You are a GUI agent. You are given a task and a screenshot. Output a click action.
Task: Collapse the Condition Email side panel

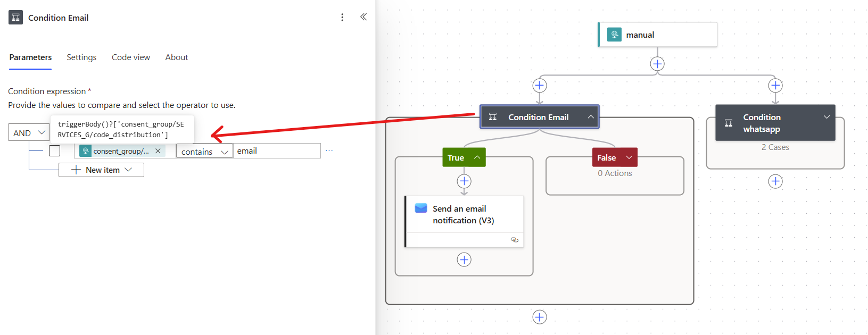(363, 17)
